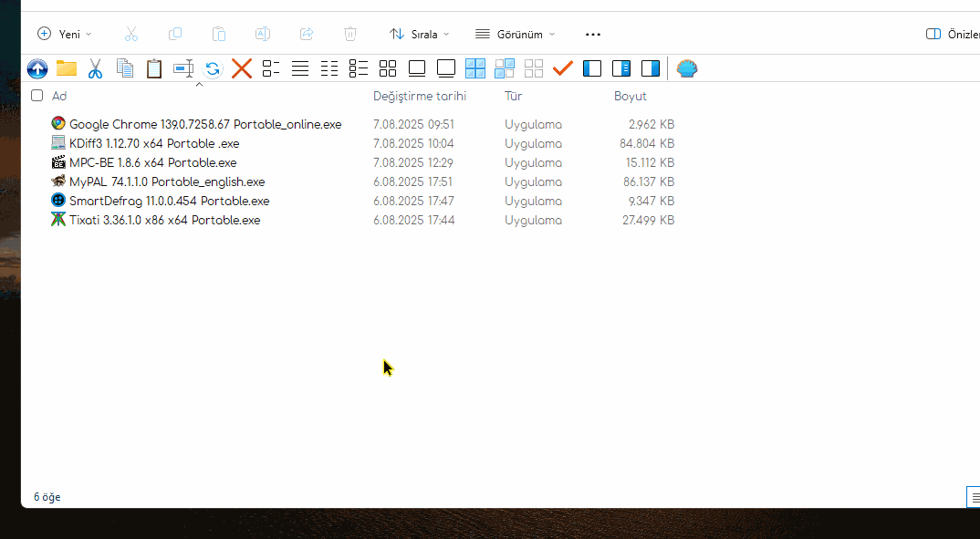This screenshot has width=980, height=539.
Task: Click the grayed trash Delete icon
Action: (350, 34)
